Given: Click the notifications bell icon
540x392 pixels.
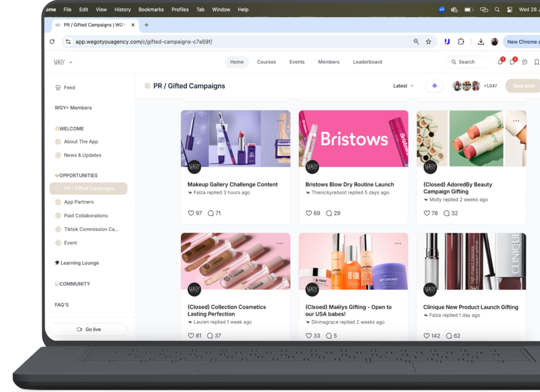Looking at the screenshot, I should [500, 62].
